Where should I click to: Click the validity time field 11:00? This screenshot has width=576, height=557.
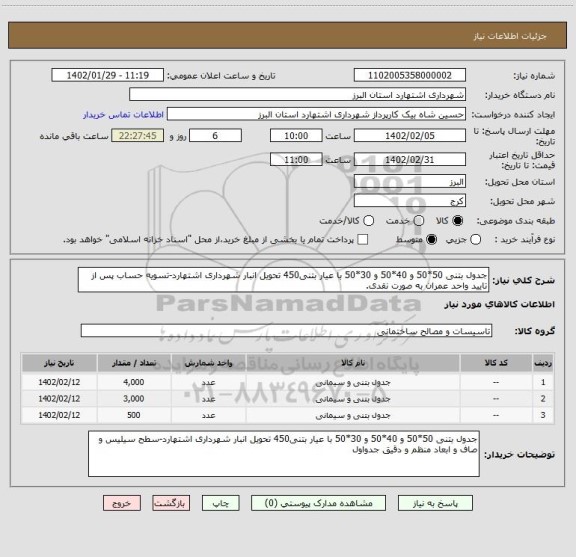296,159
